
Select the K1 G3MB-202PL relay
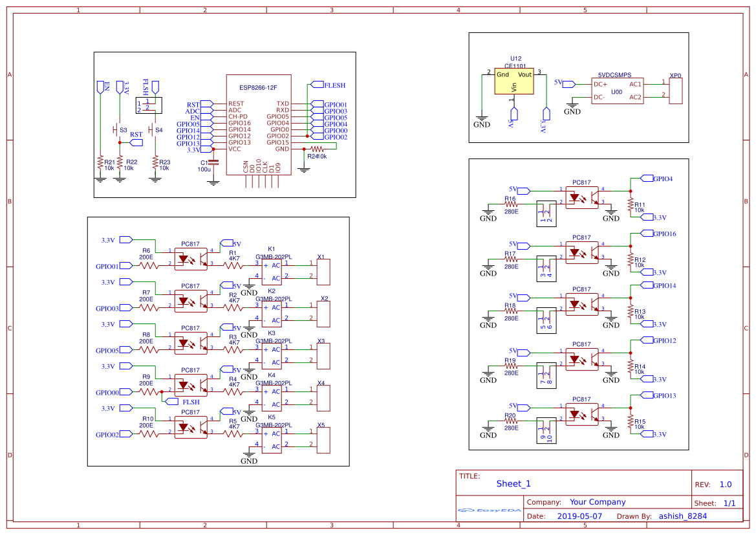(x=272, y=271)
